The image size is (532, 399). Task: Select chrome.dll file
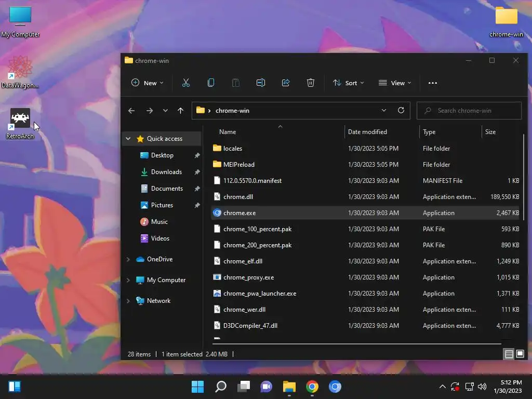click(x=366, y=197)
